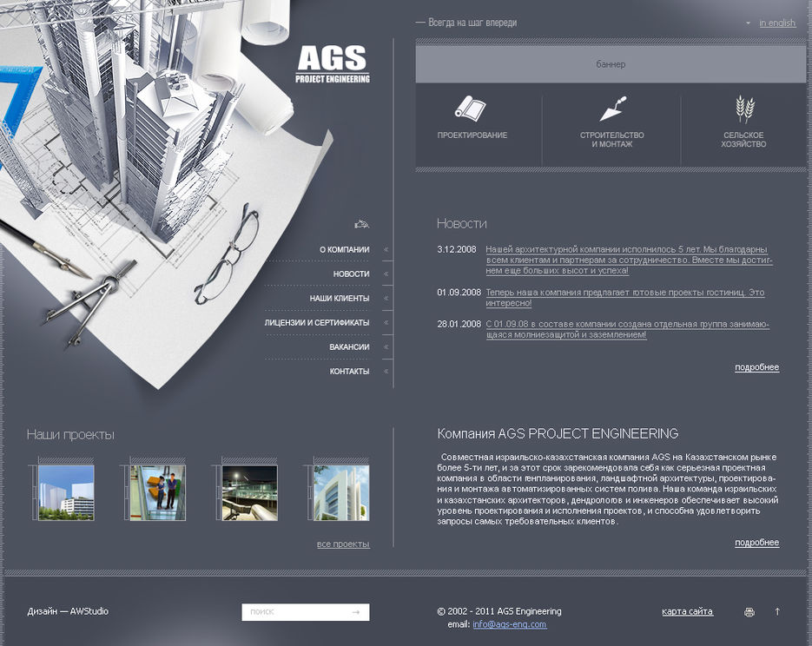
Task: Open project thumbnail with white buildings and trees
Action: [66, 493]
